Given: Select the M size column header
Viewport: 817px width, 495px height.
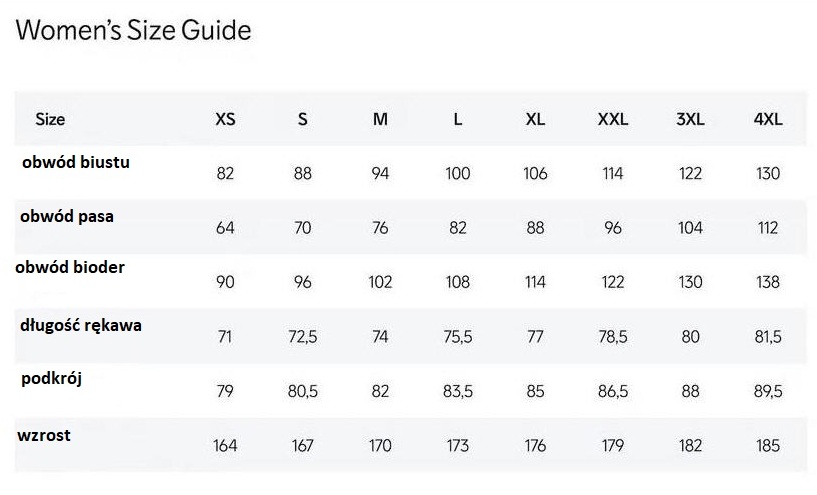Looking at the screenshot, I should pos(380,119).
